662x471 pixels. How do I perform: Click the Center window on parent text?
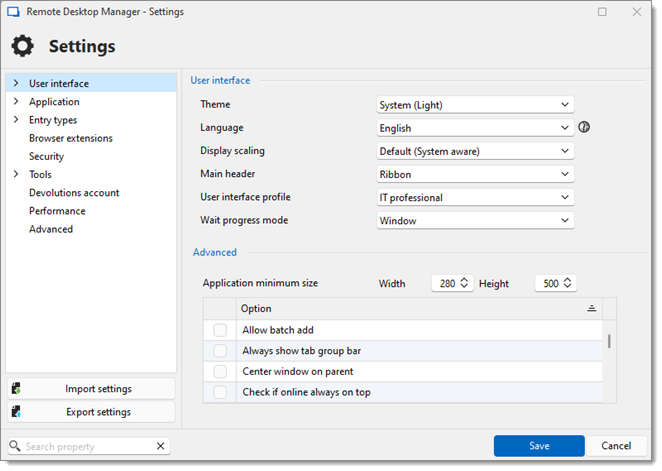click(x=298, y=371)
